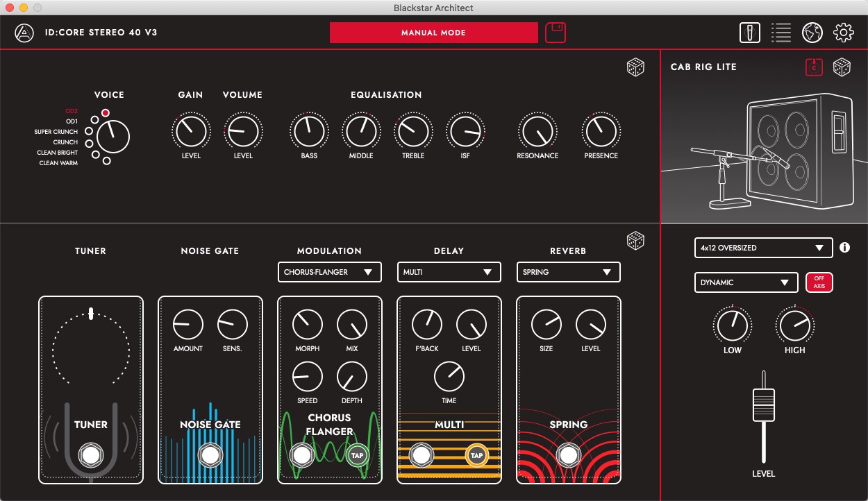The width and height of the screenshot is (868, 501).
Task: Click the ID:CORE STEREO 40 V3 amp name
Action: click(101, 33)
